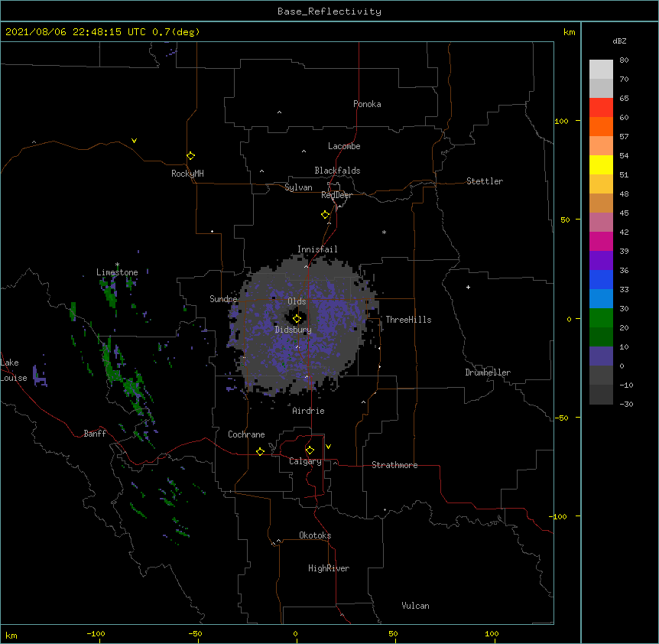
Task: Click the yellow marker south of RedDeer
Action: [x=325, y=215]
